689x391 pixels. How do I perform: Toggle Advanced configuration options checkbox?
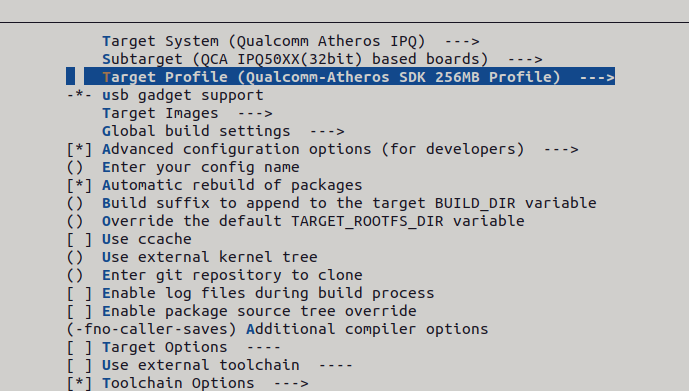click(80, 149)
